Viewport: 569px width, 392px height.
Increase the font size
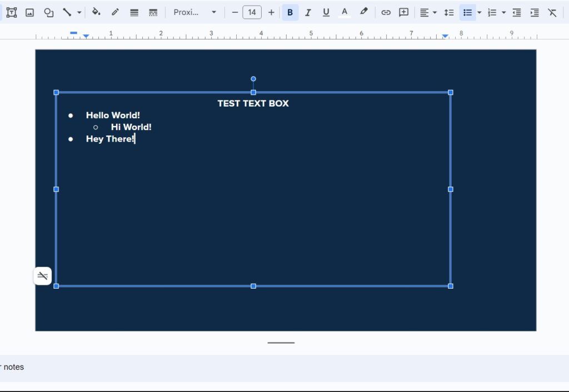271,12
